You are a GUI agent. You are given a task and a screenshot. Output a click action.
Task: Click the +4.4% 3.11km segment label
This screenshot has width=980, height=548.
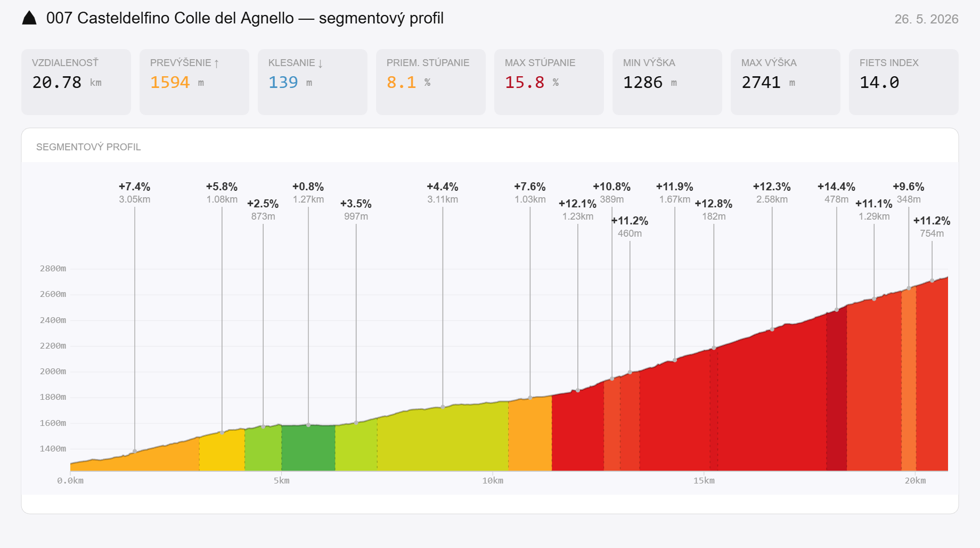[x=443, y=193]
